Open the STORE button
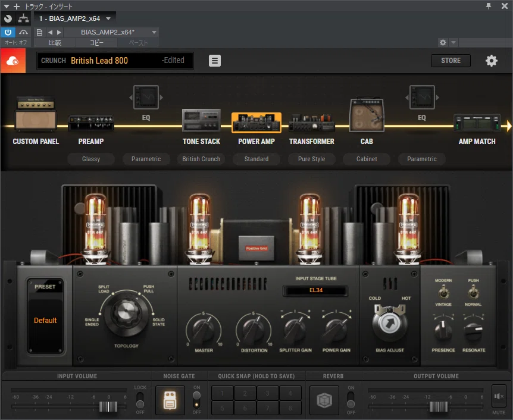The width and height of the screenshot is (513, 420). pyautogui.click(x=451, y=61)
